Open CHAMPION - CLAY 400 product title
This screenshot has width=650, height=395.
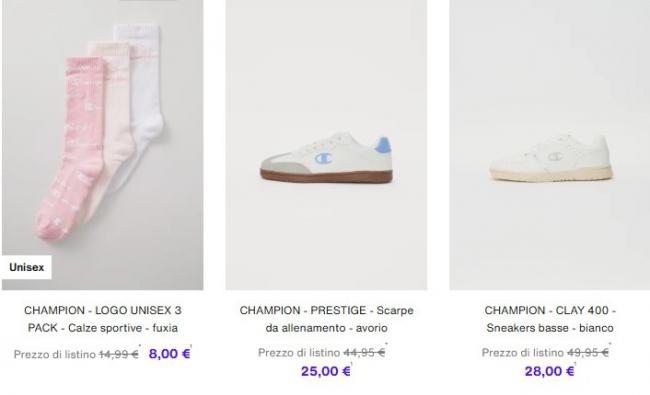click(550, 319)
